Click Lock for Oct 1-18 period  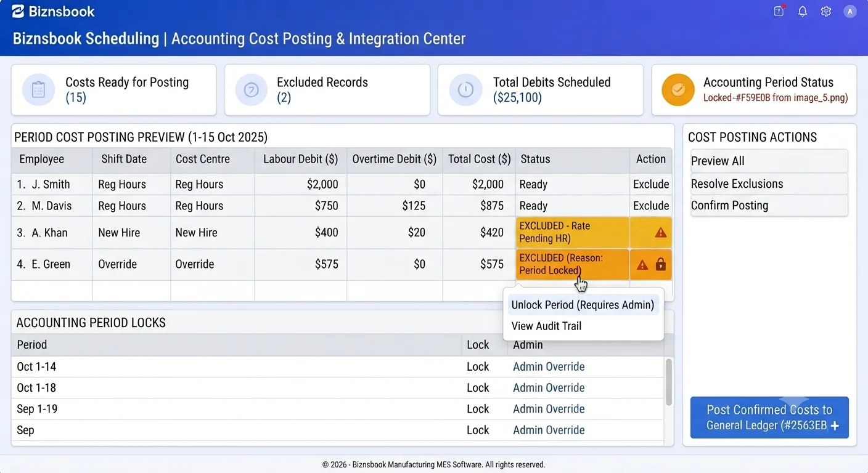(x=478, y=387)
